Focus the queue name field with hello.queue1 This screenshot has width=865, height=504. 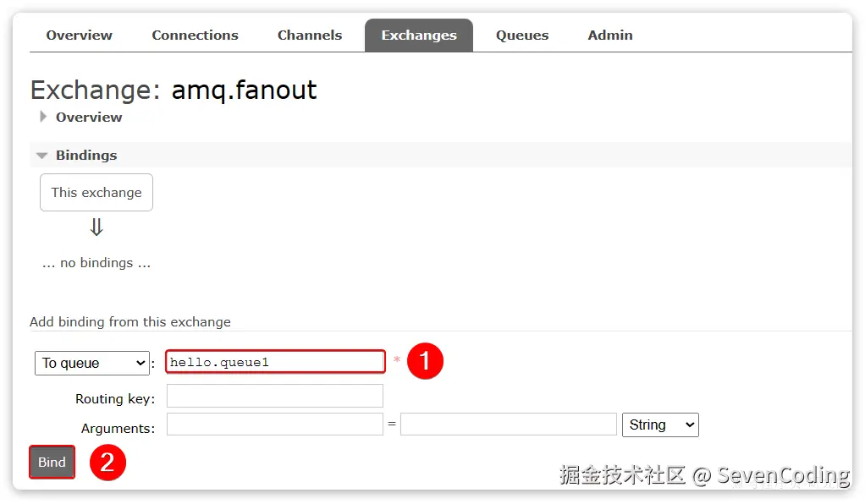275,362
